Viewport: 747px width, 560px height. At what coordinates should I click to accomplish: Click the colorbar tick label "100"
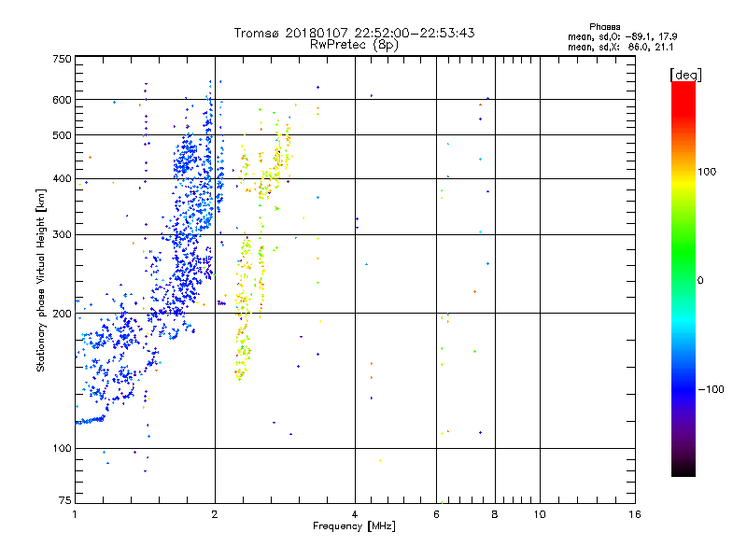pyautogui.click(x=707, y=172)
